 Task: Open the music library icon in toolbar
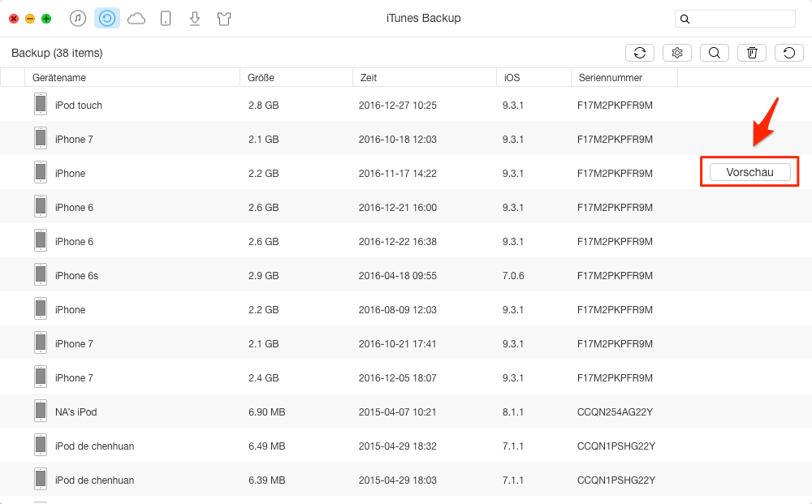(78, 19)
